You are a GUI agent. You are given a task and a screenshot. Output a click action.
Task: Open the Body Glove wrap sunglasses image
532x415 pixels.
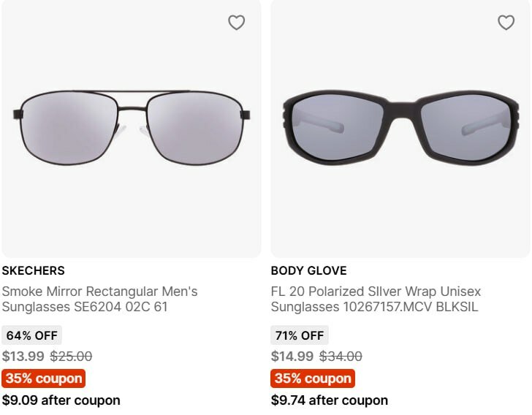pyautogui.click(x=400, y=124)
